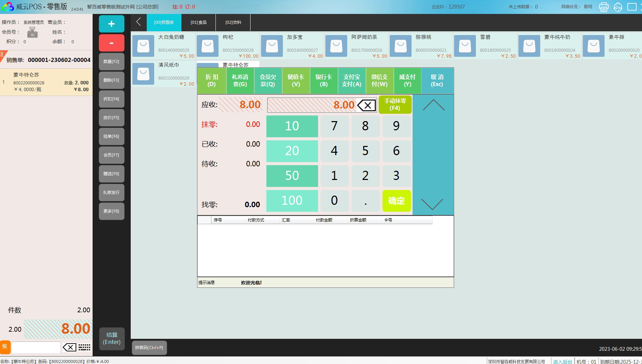642x364 pixels.
Task: Switch to the [01]食品 category tab
Action: (198, 22)
